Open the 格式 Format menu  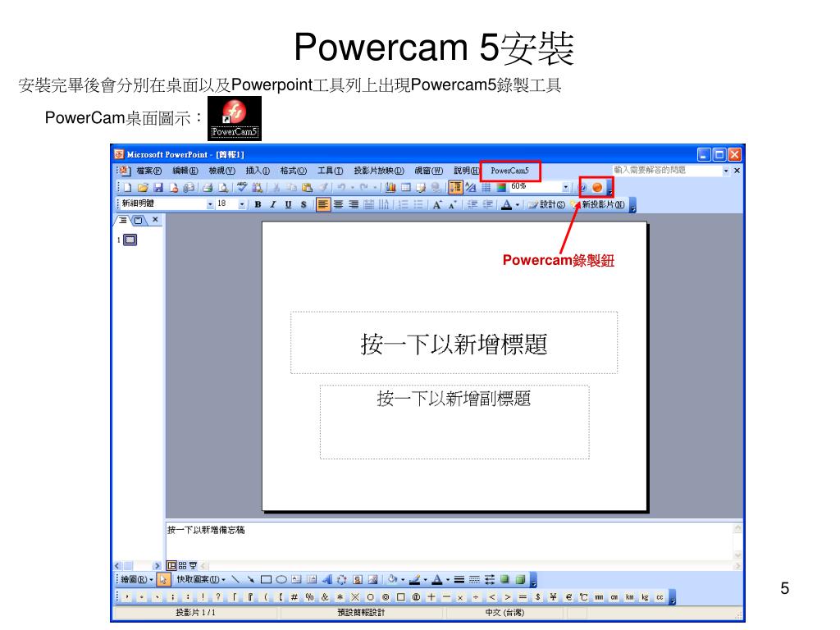point(293,171)
